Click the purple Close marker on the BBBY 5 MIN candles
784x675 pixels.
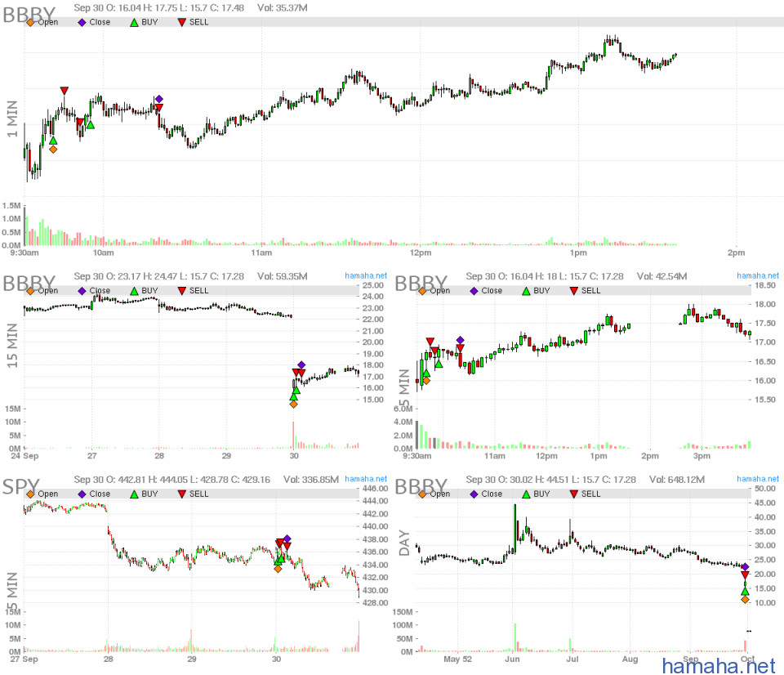460,340
